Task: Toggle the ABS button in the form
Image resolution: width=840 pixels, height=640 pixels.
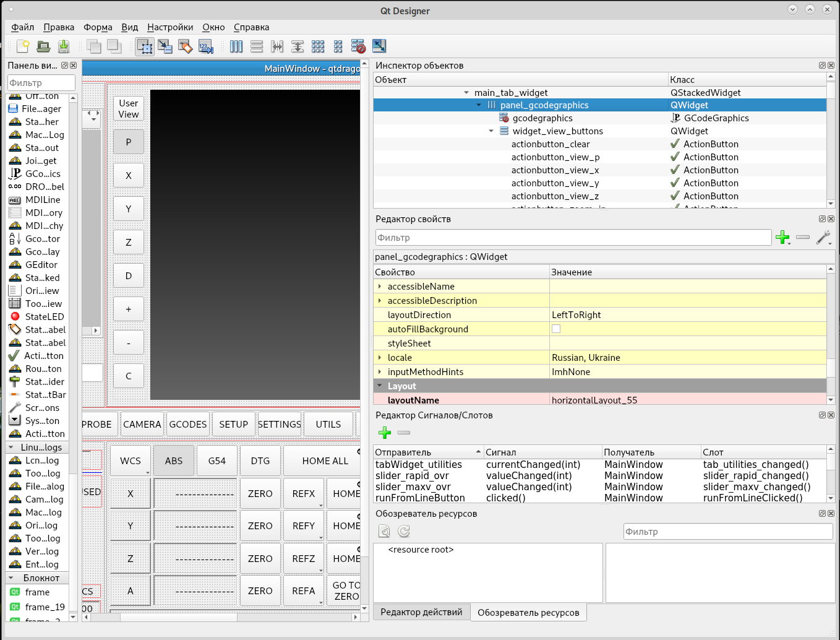Action: (174, 461)
